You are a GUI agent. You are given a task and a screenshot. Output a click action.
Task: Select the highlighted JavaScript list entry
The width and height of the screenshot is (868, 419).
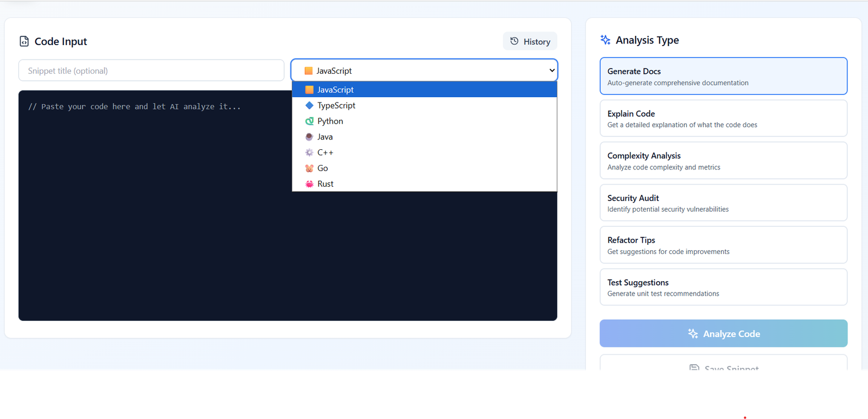(335, 90)
